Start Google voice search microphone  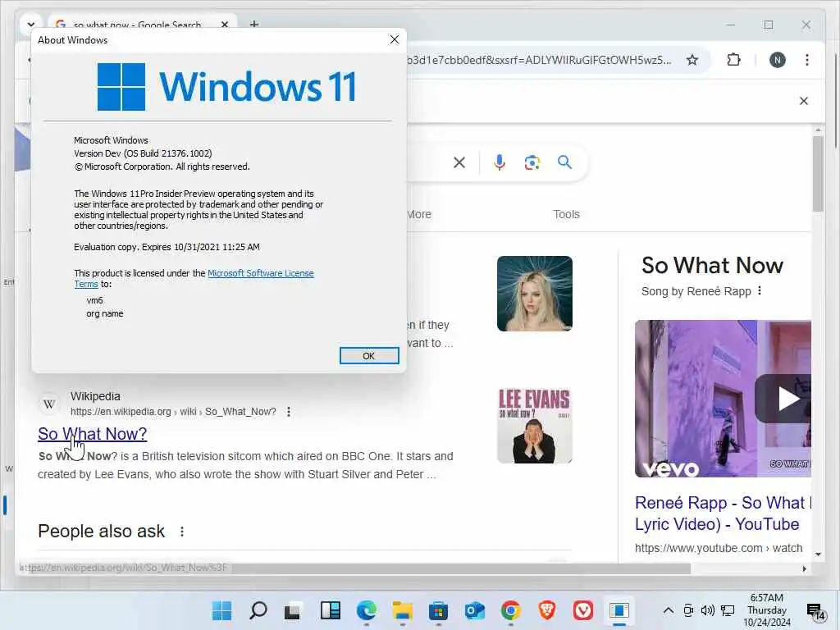500,162
